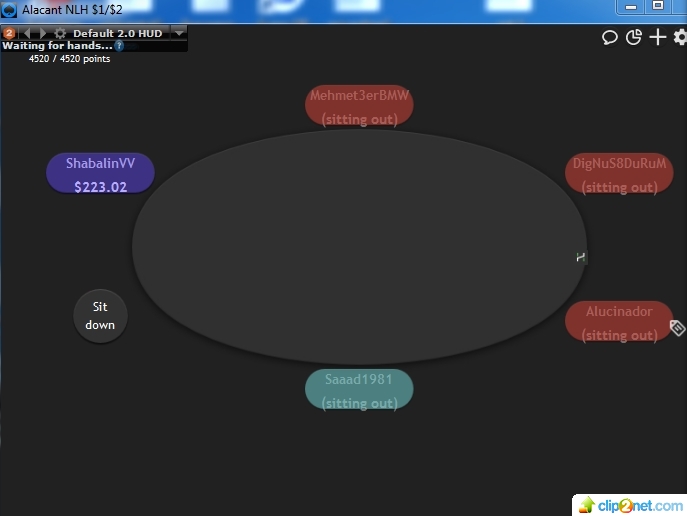The image size is (687, 516).
Task: Click the blue help question mark icon
Action: (119, 46)
